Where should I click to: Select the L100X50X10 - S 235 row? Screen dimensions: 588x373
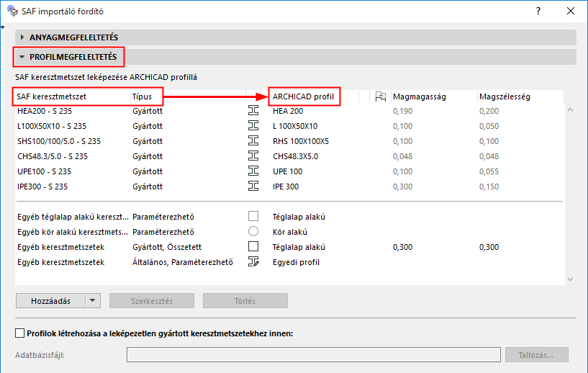[x=289, y=126]
